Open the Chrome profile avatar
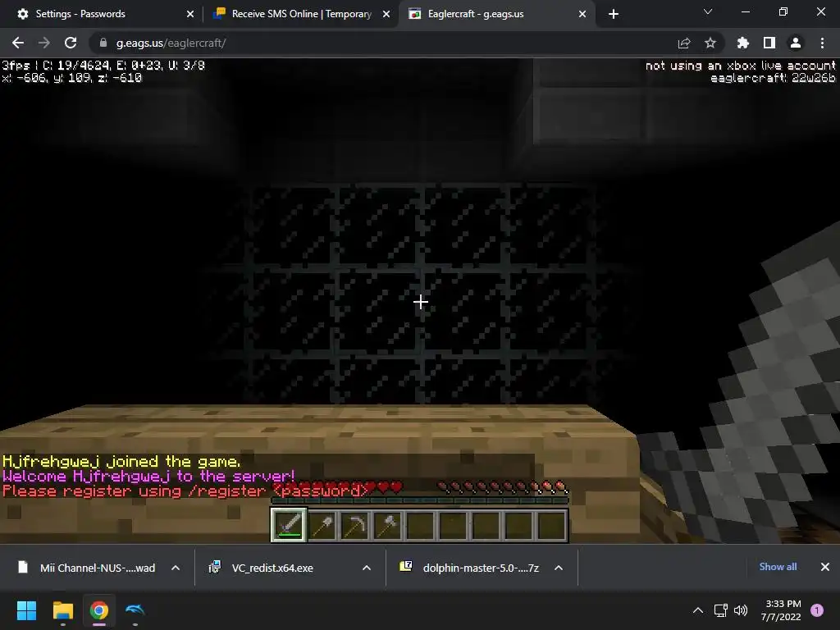This screenshot has width=840, height=630. point(796,43)
